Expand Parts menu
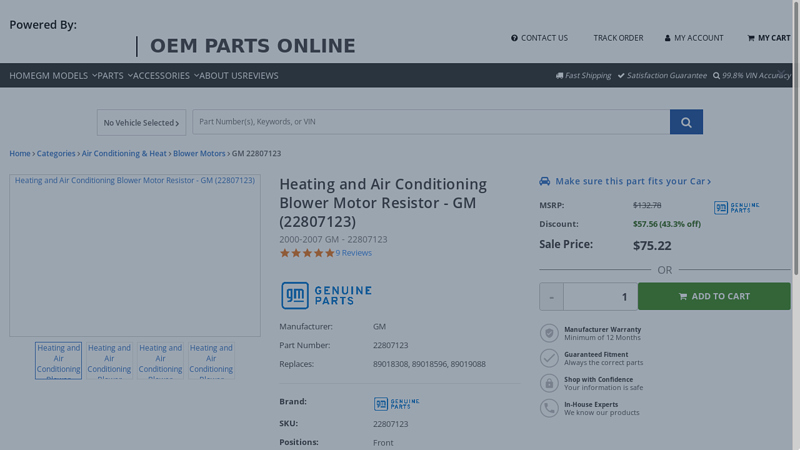The height and width of the screenshot is (450, 800). (115, 76)
